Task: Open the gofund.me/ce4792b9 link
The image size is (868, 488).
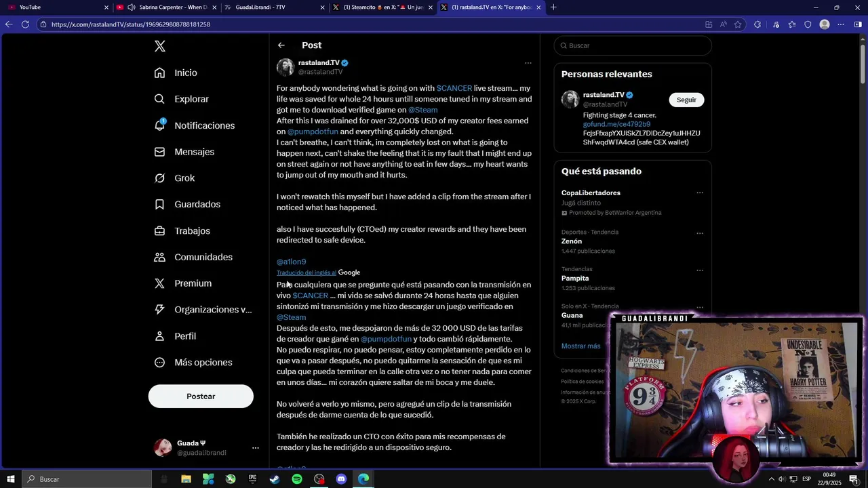Action: tap(616, 124)
